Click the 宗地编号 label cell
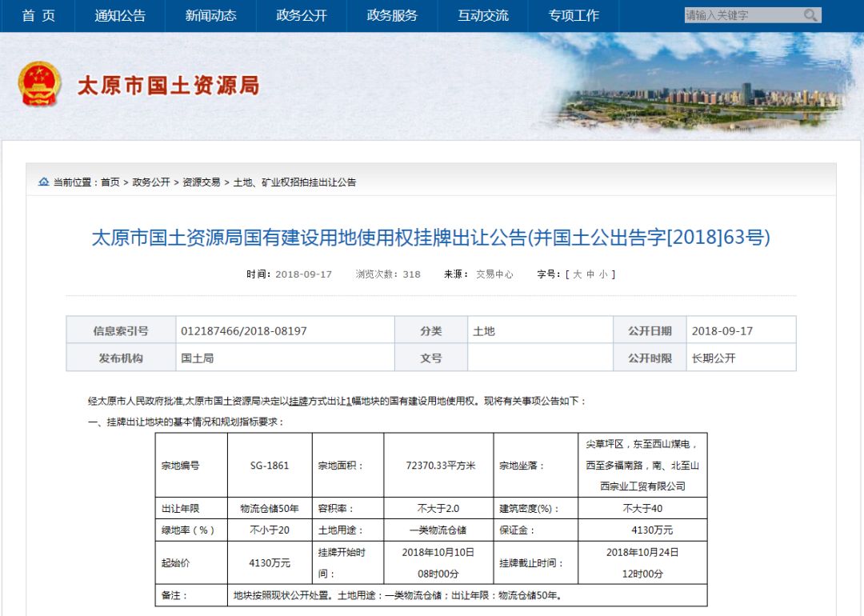The image size is (864, 616). pyautogui.click(x=191, y=466)
